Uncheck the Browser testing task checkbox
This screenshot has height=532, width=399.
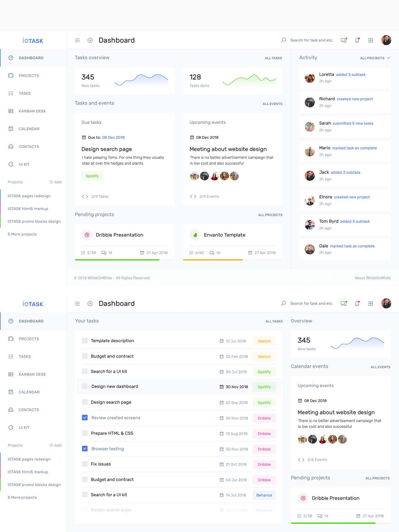click(85, 449)
